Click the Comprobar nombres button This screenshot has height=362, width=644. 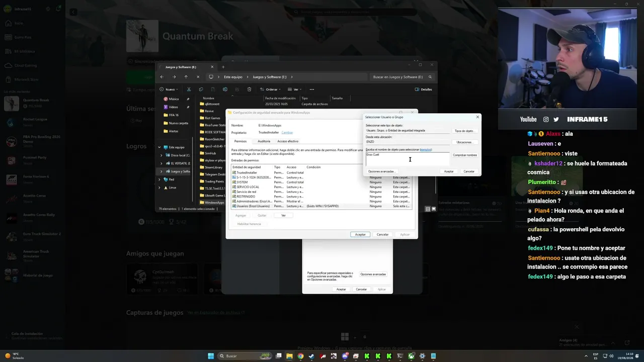click(465, 155)
